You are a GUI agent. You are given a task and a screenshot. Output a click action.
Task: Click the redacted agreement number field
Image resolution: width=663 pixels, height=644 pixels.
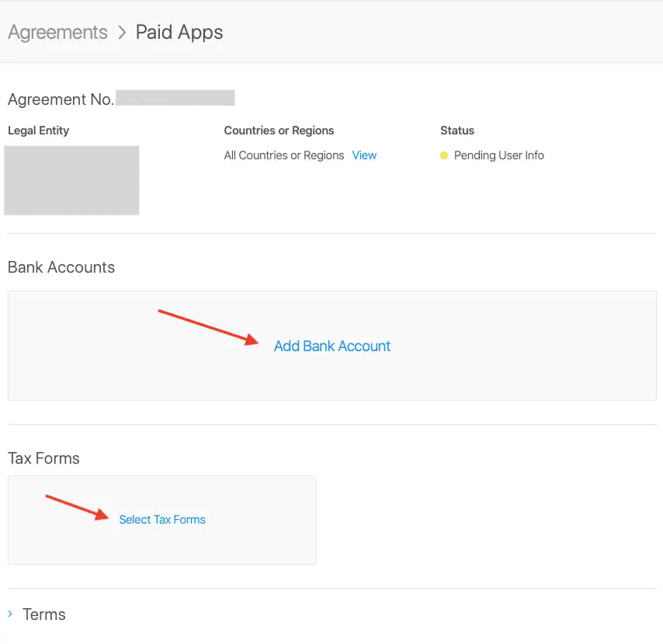point(175,98)
